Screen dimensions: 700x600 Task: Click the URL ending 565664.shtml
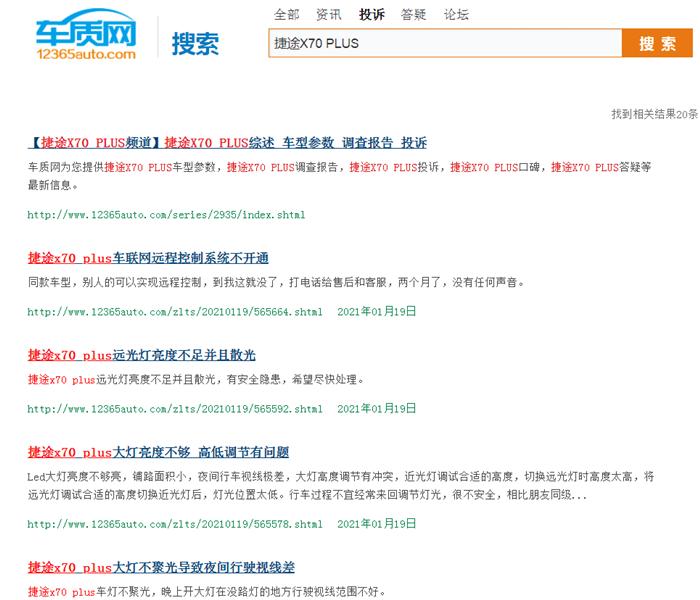pyautogui.click(x=175, y=312)
